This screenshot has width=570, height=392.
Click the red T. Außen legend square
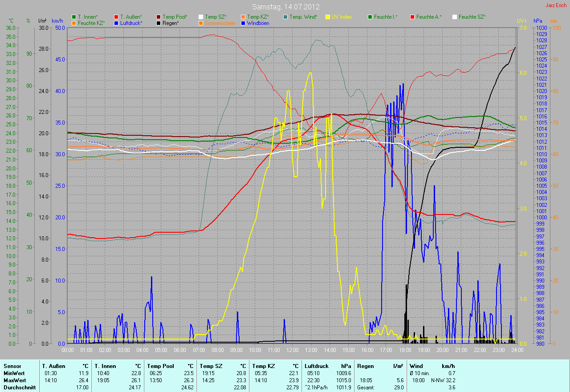(x=116, y=17)
